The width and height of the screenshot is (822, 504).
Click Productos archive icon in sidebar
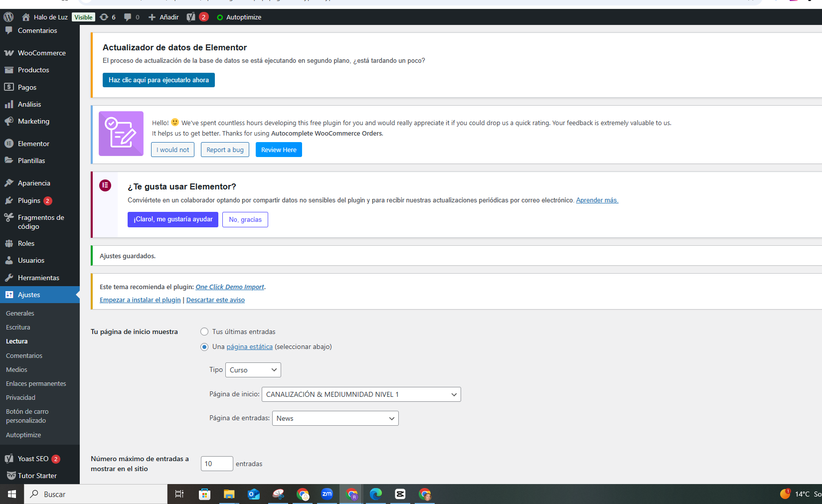pyautogui.click(x=9, y=70)
